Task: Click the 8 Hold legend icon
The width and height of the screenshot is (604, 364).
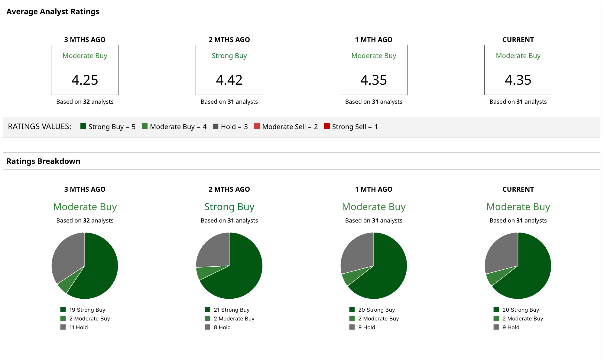Action: click(208, 327)
